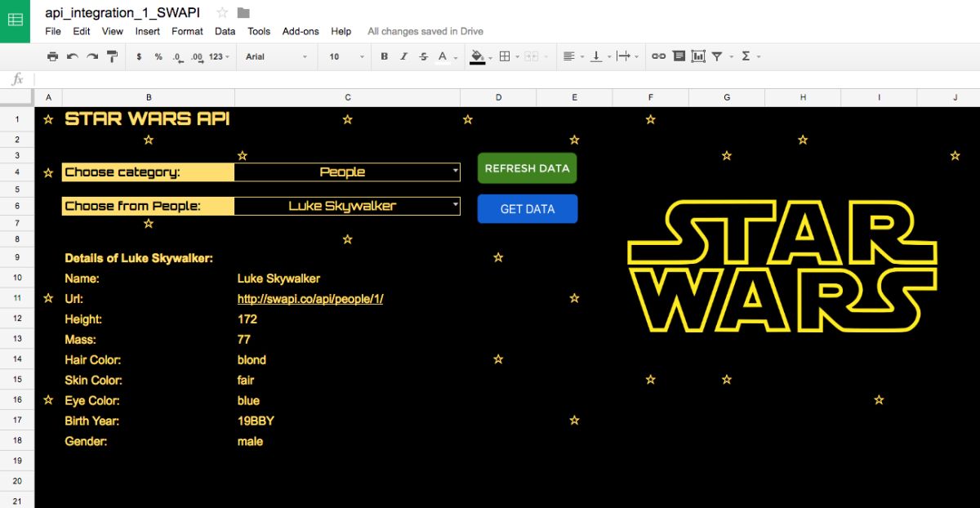Select row 10 header
Screen dimensions: 980x508
(17, 278)
